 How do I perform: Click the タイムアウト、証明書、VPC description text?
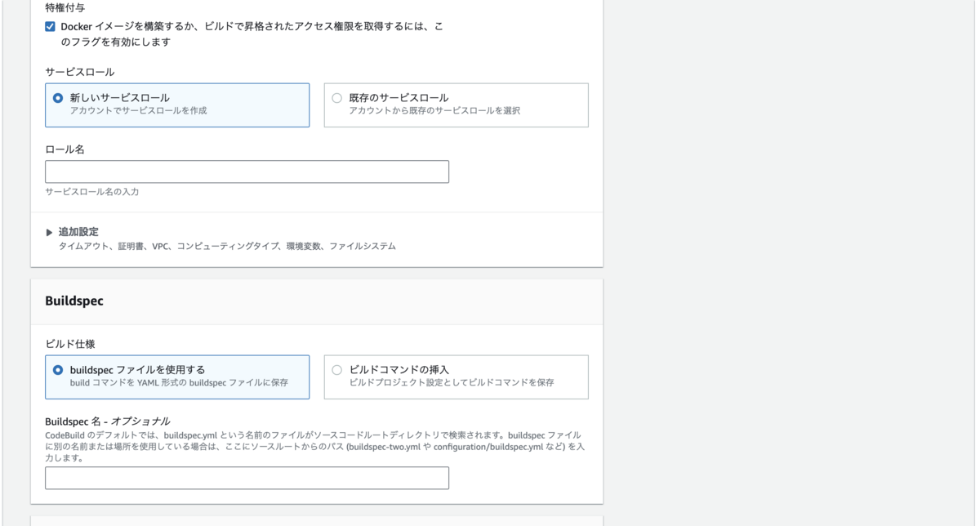(227, 246)
